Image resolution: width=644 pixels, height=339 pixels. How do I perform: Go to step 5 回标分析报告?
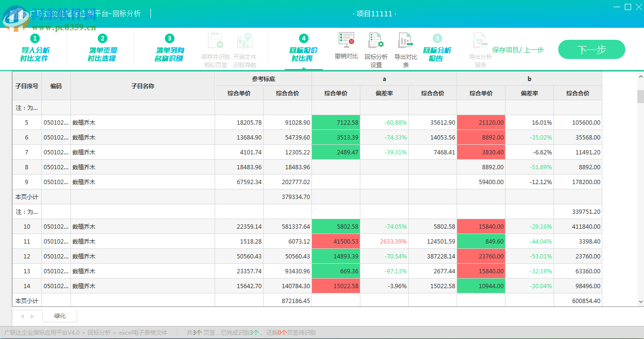tap(437, 49)
